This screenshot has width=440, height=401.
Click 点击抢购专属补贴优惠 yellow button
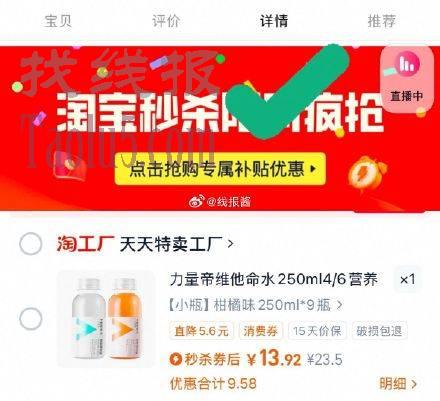click(220, 169)
